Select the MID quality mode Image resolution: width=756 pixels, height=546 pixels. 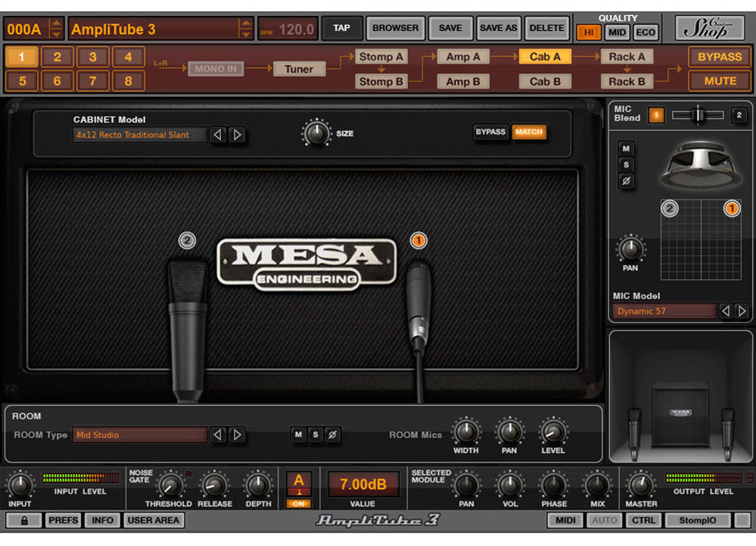click(617, 33)
